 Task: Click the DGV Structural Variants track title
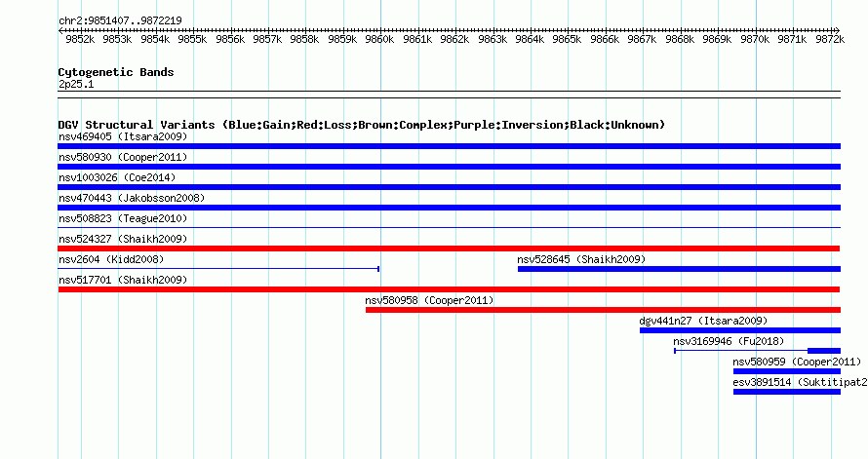[x=361, y=125]
